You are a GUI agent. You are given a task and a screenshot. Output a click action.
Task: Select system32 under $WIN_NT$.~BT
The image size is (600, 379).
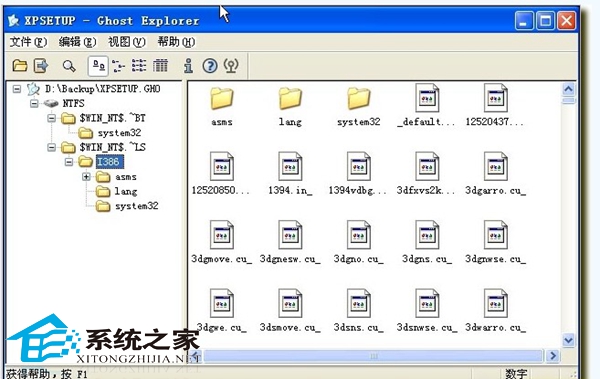point(119,133)
